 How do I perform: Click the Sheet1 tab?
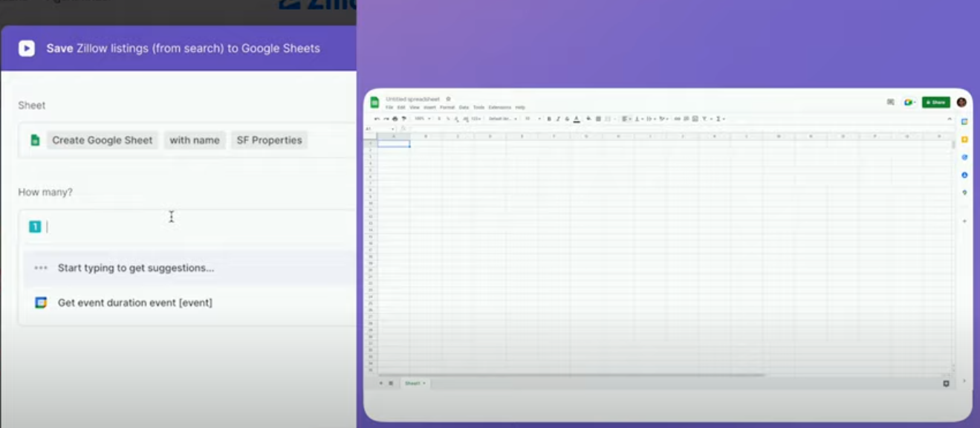click(x=415, y=383)
